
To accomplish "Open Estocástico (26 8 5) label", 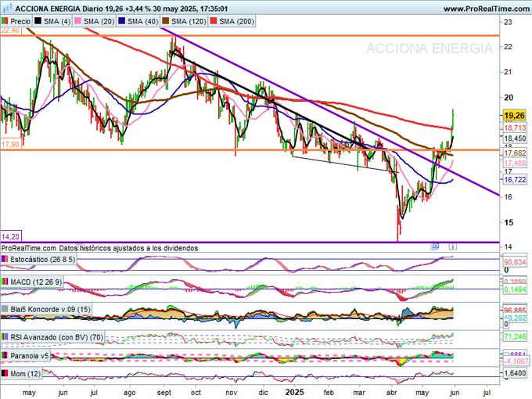I will pyautogui.click(x=43, y=260).
